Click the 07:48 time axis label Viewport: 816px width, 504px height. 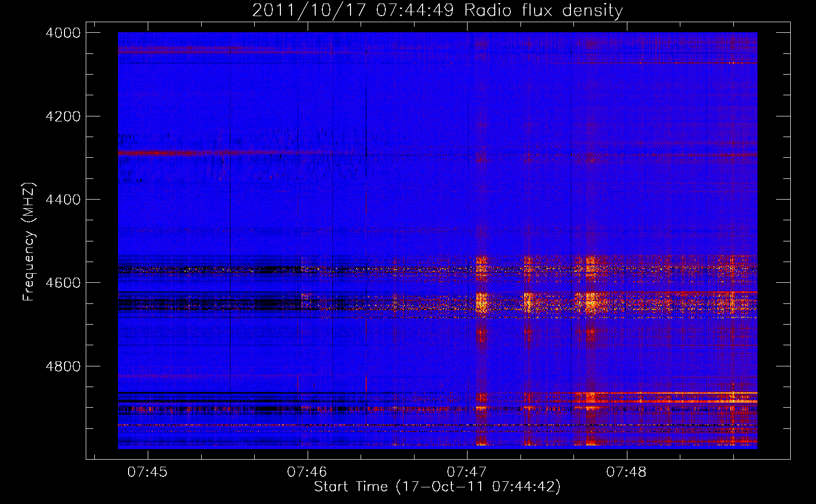[x=626, y=472]
